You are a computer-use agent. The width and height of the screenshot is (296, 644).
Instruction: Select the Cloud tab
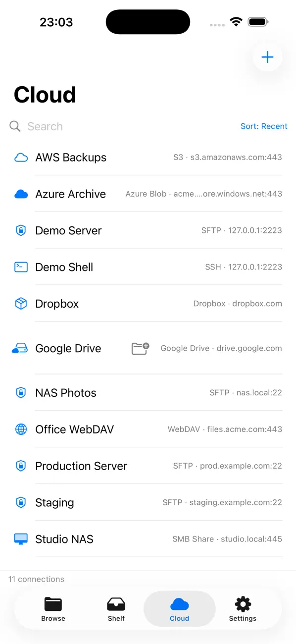(179, 609)
